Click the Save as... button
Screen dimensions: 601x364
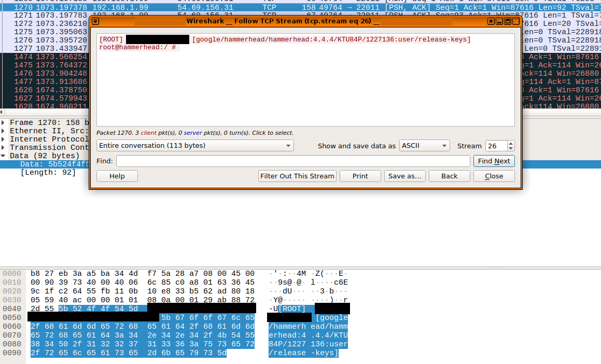404,176
